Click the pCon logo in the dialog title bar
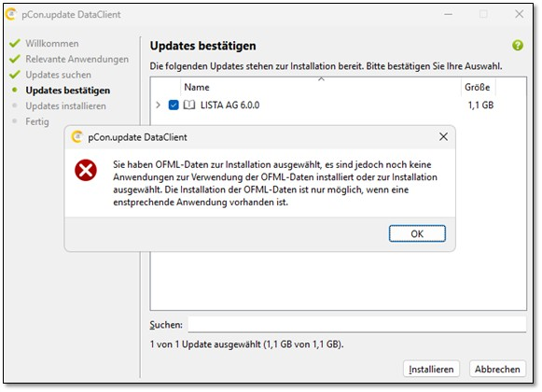Image resolution: width=542 pixels, height=392 pixels. (x=76, y=137)
